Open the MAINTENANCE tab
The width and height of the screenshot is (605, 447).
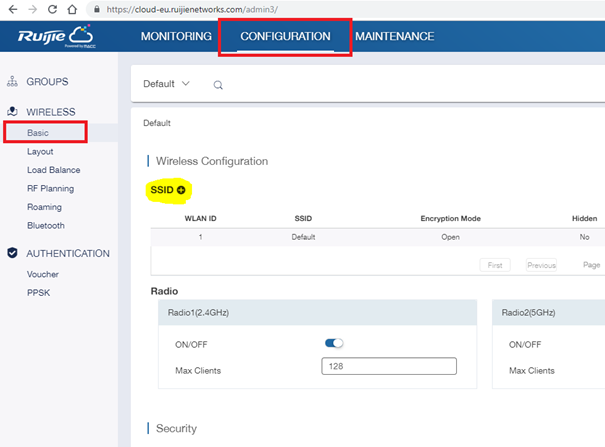click(x=394, y=37)
